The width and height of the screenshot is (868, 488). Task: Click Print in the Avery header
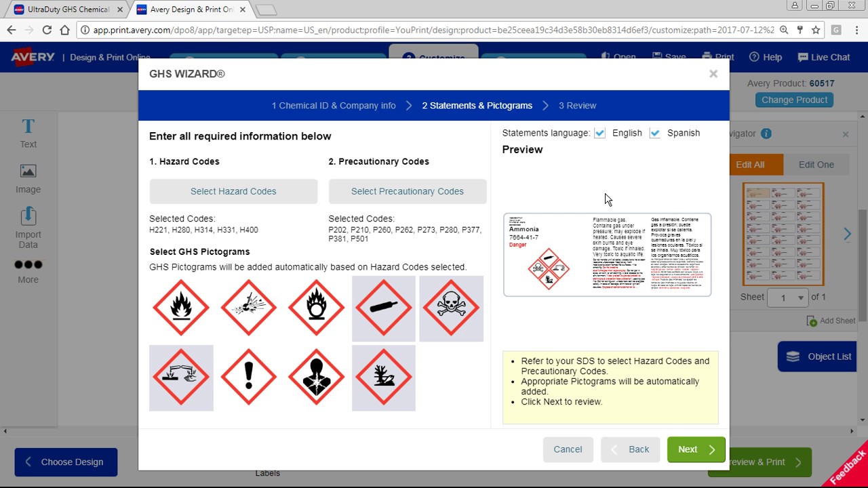pos(717,57)
